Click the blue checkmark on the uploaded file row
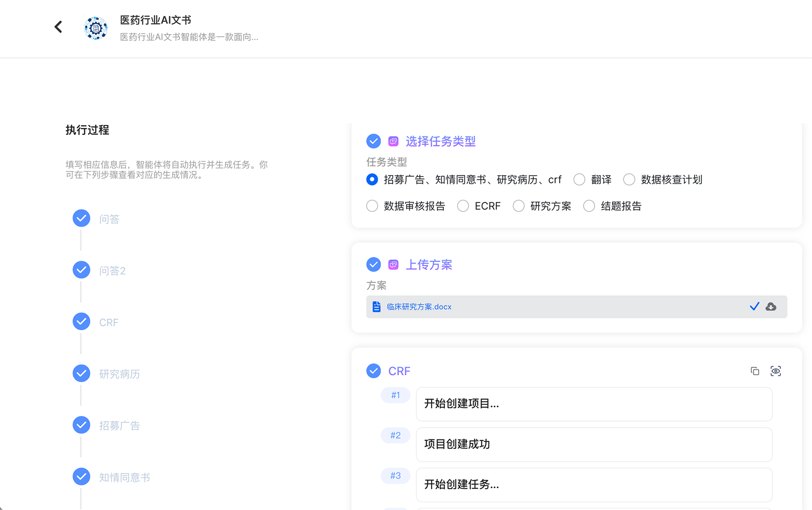Viewport: 812px width, 510px height. (754, 306)
